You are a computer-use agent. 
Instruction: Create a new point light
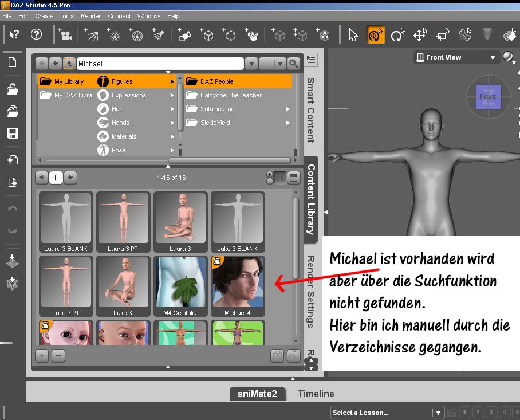pos(113,34)
